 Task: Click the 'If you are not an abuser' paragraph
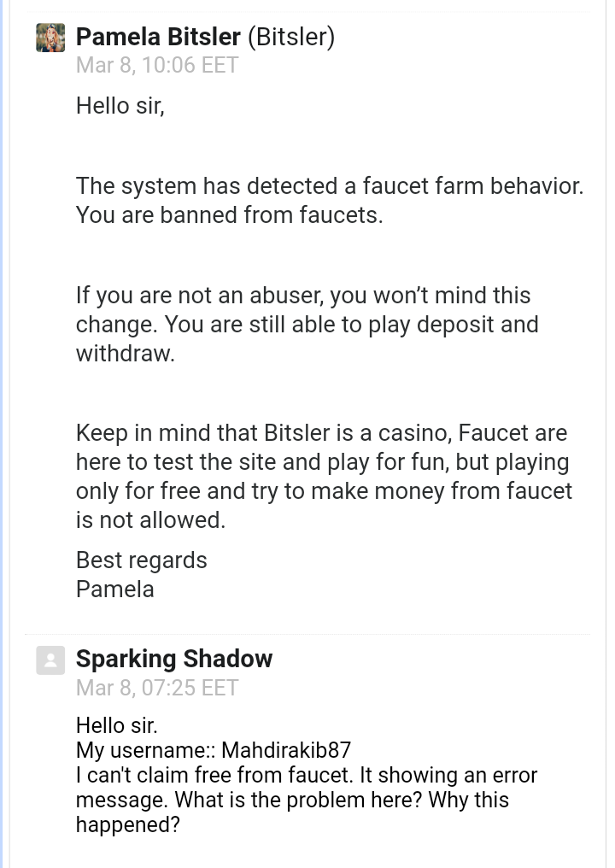[307, 325]
